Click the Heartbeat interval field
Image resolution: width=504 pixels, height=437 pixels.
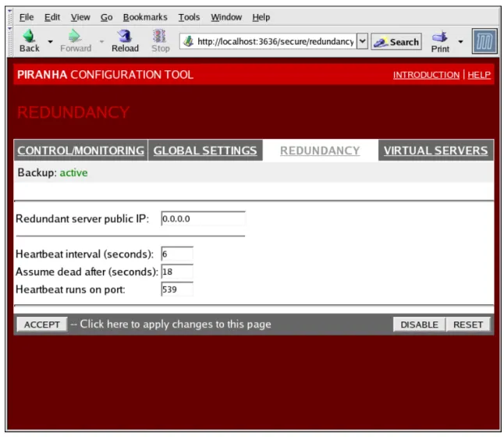click(177, 254)
